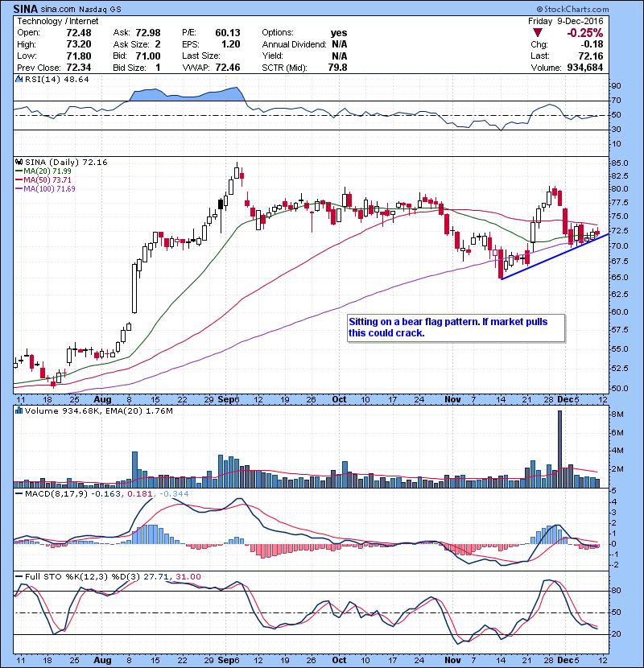Screen dimensions: 644x668
Task: Click the 'Ask Size:' label
Action: pyautogui.click(x=131, y=44)
